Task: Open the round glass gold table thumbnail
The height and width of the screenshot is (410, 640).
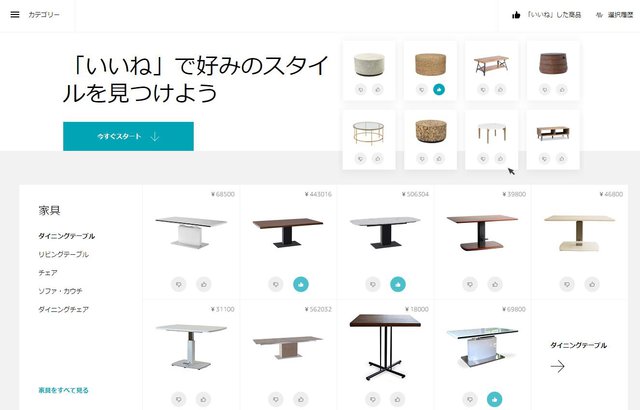Action: (369, 133)
